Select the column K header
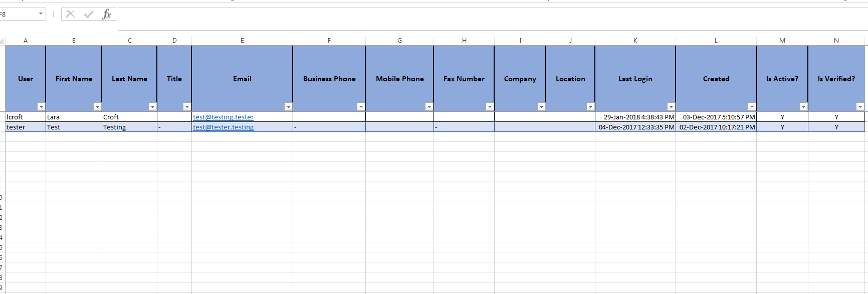The width and height of the screenshot is (868, 294). pos(635,40)
